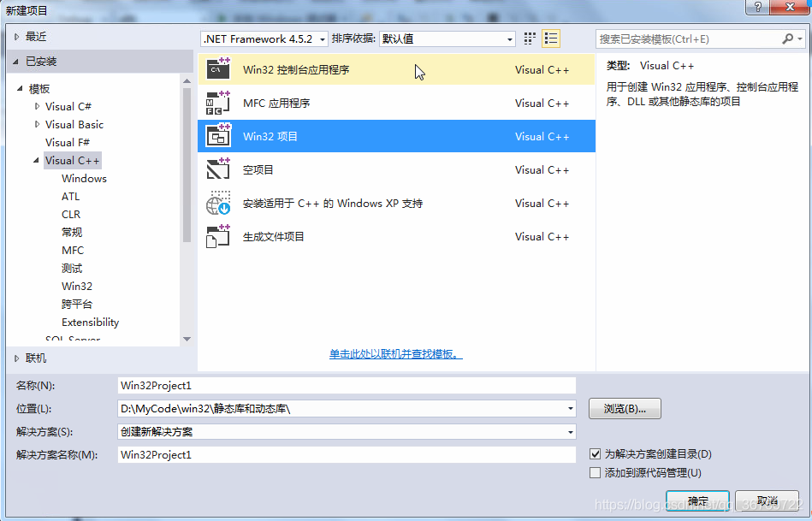Switch to medium icons list view

tap(551, 38)
